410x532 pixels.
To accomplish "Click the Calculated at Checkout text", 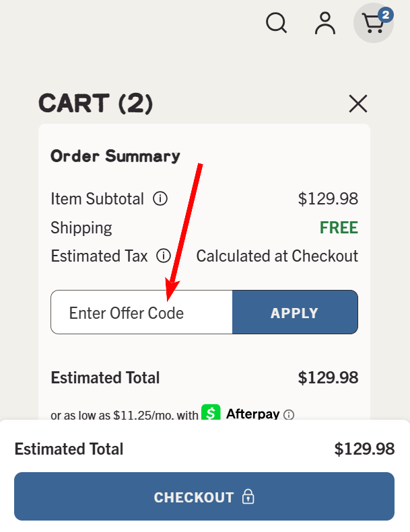I will click(x=277, y=256).
